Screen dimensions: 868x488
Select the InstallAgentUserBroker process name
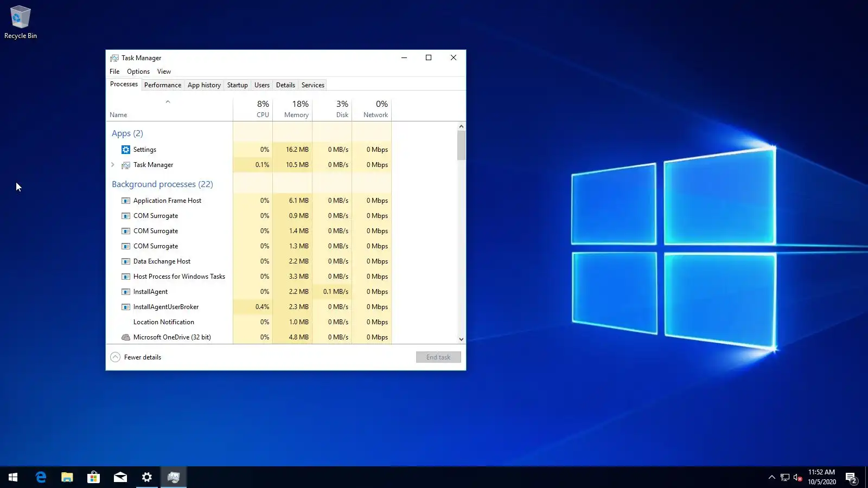[x=166, y=307]
